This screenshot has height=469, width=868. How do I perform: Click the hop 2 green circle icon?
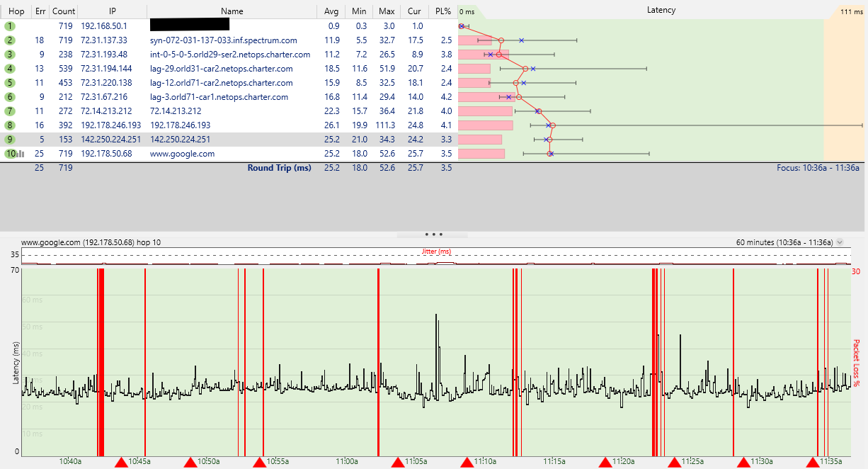10,40
